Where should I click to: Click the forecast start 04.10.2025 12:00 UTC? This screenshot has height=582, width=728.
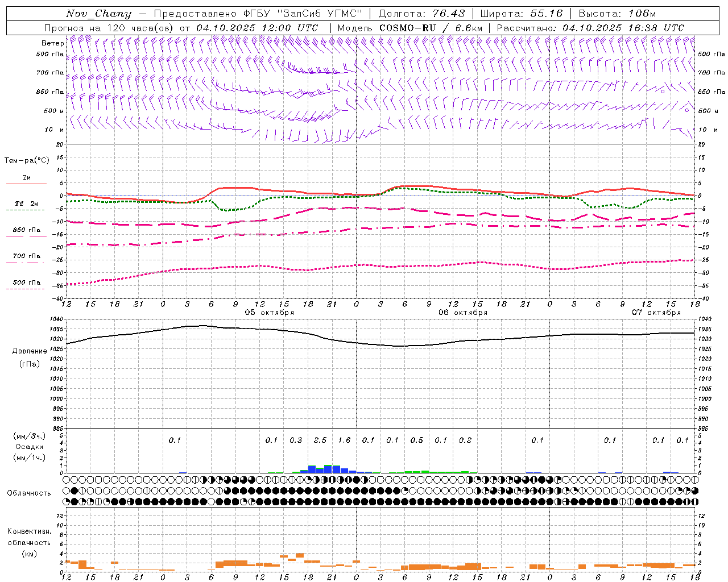coord(257,28)
